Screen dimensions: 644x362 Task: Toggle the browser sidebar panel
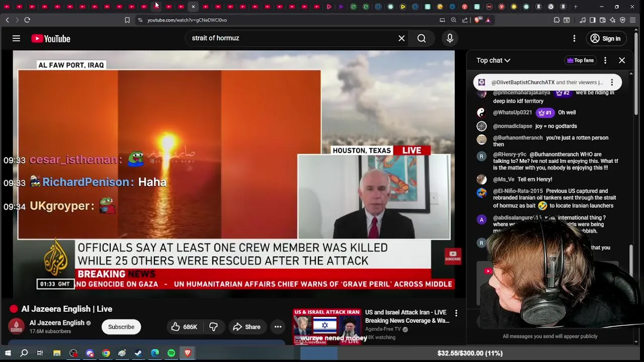593,20
